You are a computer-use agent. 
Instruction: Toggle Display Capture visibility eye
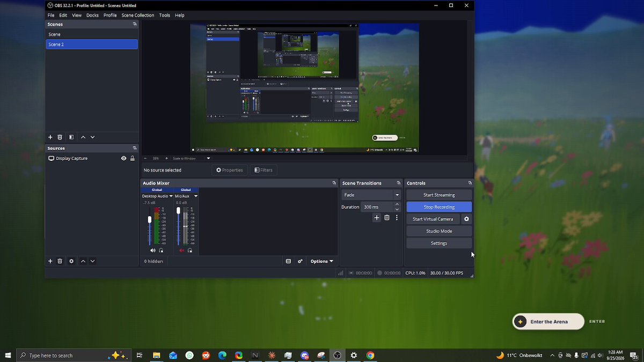124,158
